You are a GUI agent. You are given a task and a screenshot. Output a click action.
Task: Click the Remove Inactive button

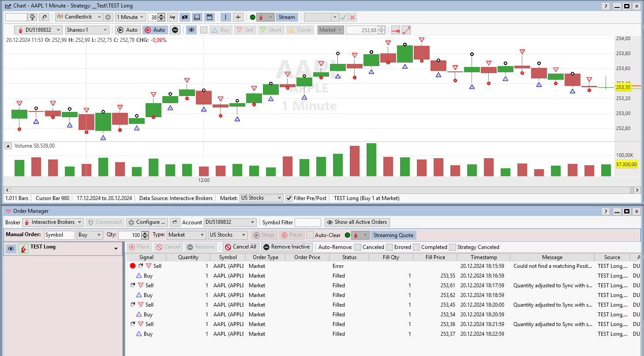tap(287, 247)
